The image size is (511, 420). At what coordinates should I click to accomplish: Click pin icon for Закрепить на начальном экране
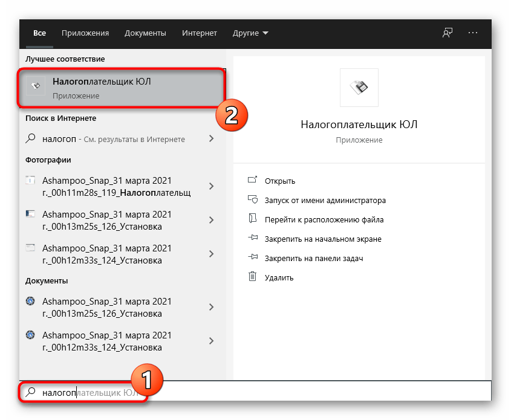tap(253, 239)
